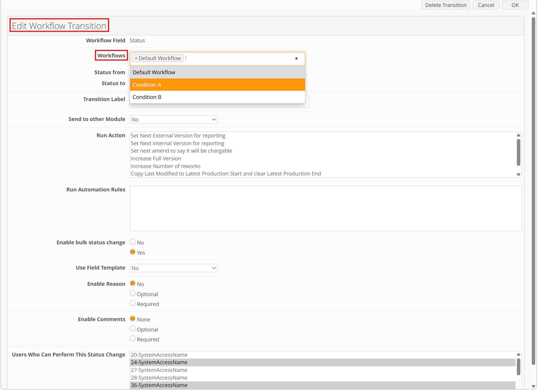The width and height of the screenshot is (540, 392).
Task: Choose Condition A from workflow list
Action: [217, 85]
